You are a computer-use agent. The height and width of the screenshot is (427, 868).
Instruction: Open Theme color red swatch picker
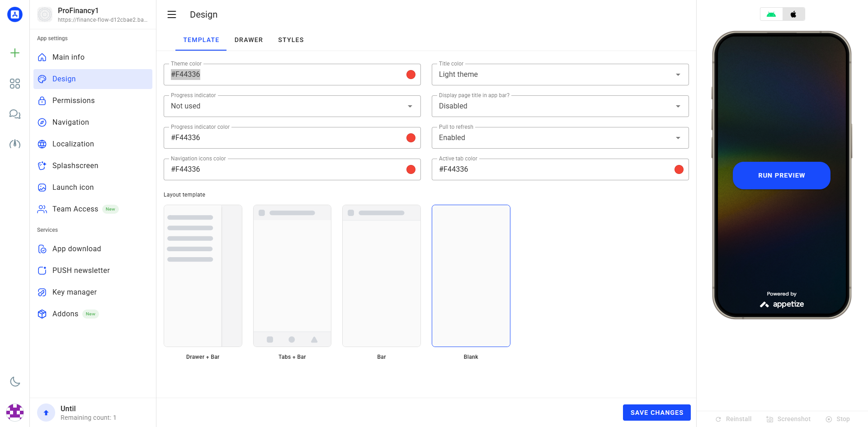coord(411,75)
